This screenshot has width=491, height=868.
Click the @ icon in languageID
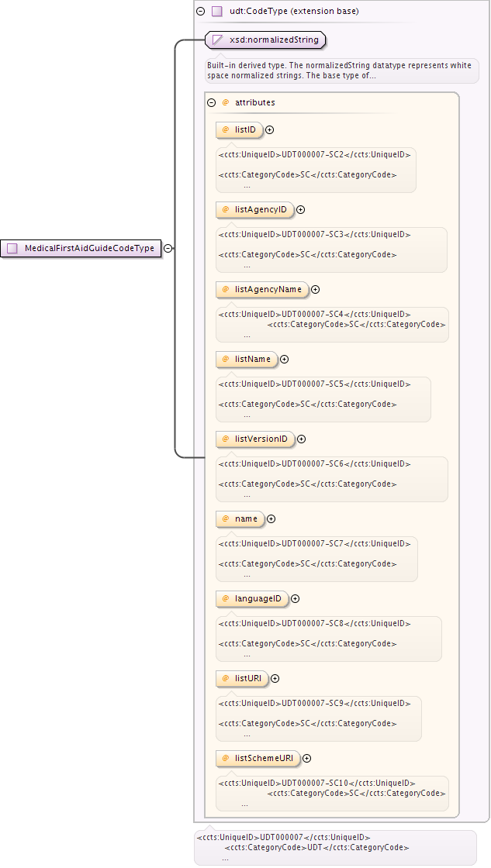coord(226,598)
